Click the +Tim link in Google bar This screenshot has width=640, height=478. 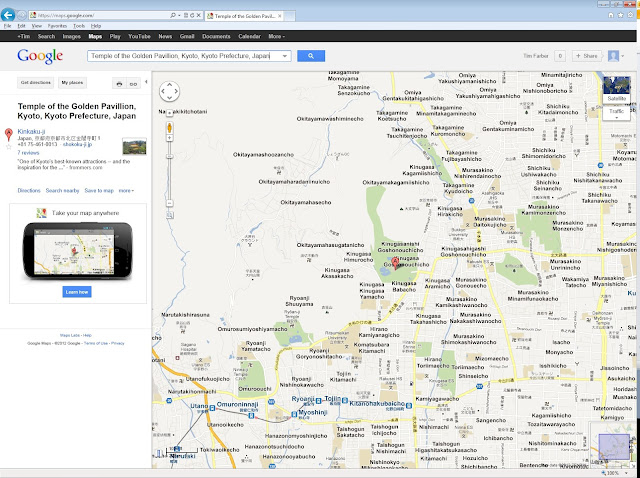click(24, 36)
